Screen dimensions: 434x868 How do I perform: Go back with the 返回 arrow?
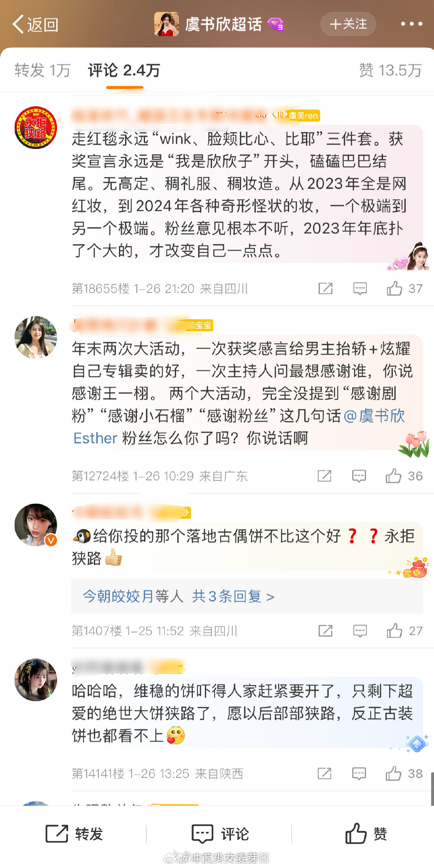point(35,24)
